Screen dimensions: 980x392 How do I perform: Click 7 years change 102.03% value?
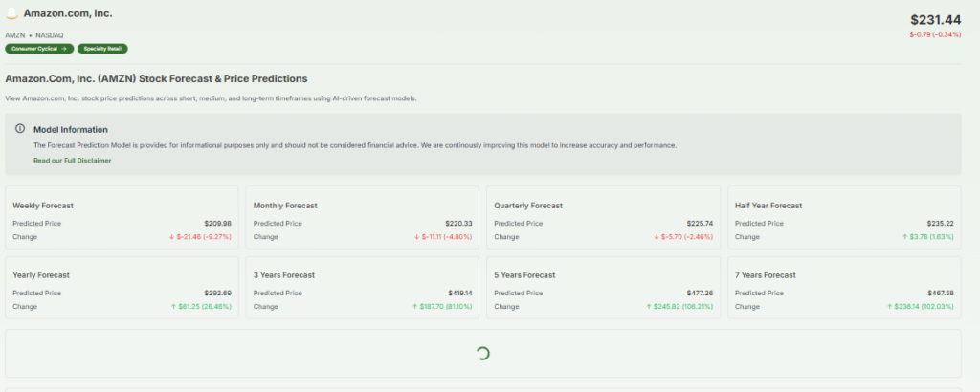point(920,307)
